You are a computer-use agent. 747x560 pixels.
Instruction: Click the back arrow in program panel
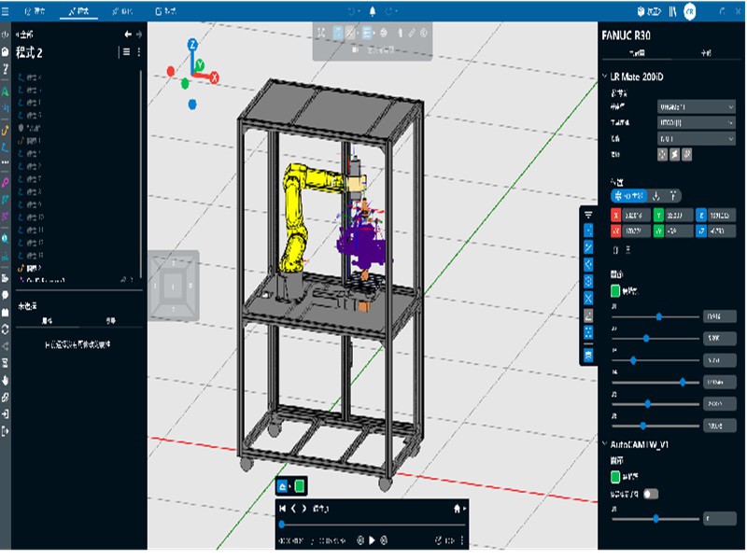128,35
